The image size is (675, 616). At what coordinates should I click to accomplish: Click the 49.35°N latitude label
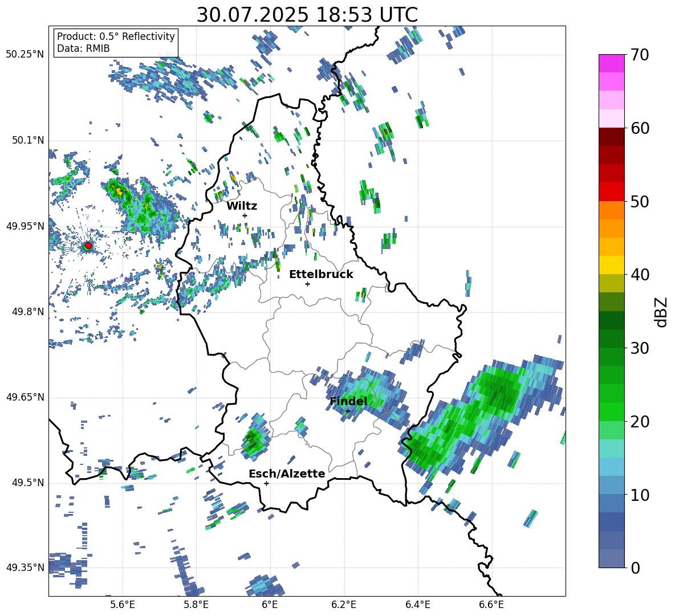[x=25, y=568]
